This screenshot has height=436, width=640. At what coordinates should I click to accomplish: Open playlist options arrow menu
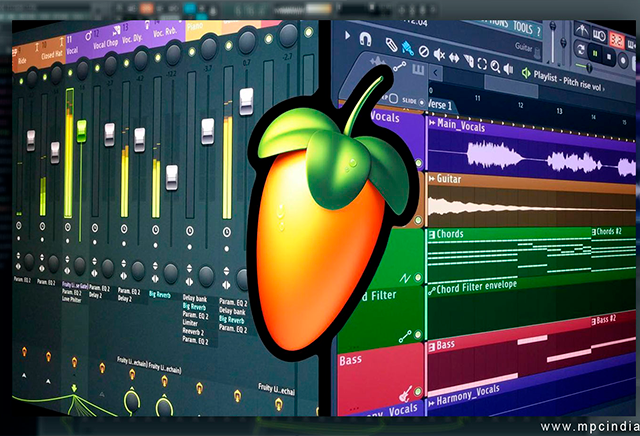(x=347, y=36)
